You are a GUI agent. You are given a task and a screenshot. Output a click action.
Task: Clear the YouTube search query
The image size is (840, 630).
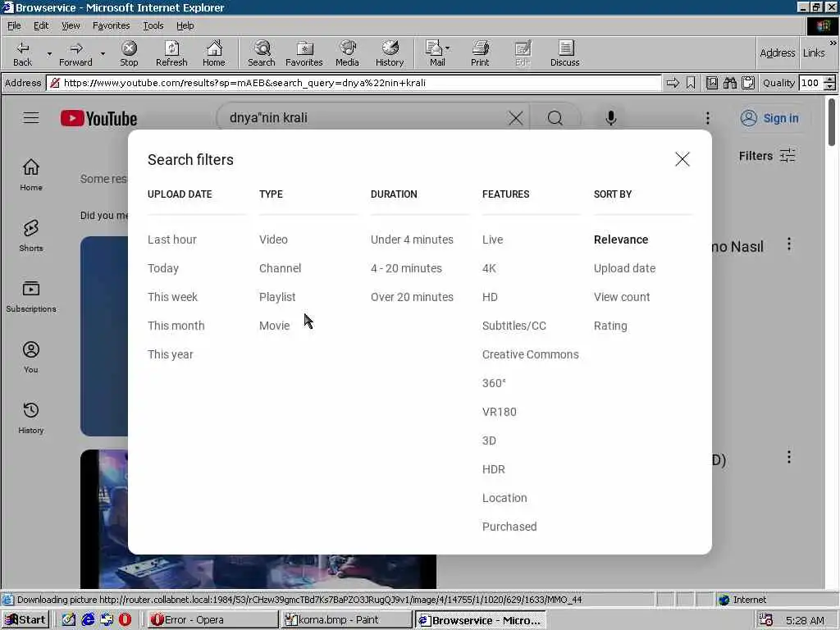516,118
